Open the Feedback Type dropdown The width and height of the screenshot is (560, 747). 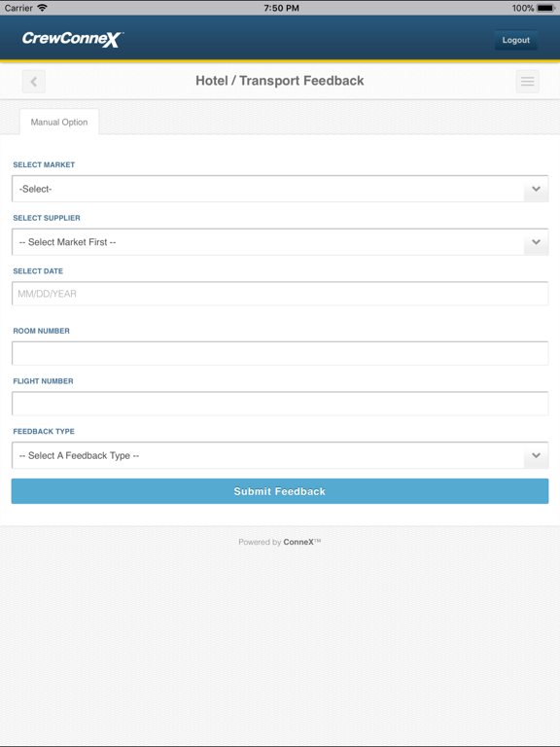[x=280, y=455]
